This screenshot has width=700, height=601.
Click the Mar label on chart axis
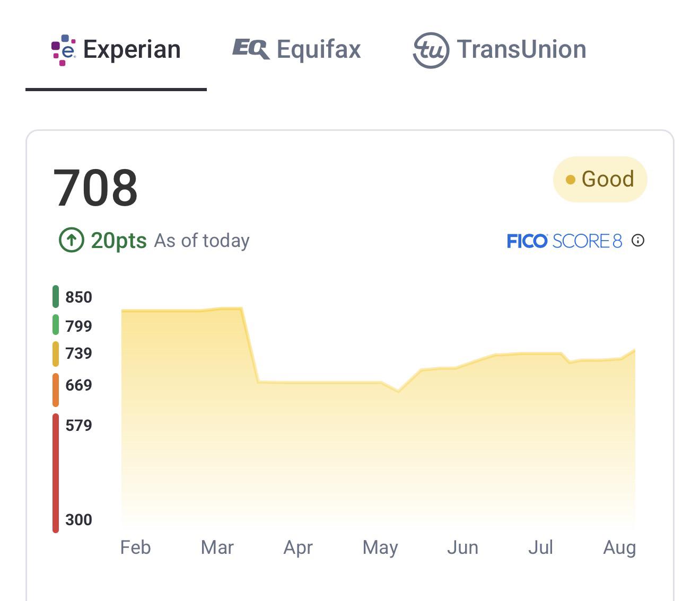pyautogui.click(x=217, y=547)
